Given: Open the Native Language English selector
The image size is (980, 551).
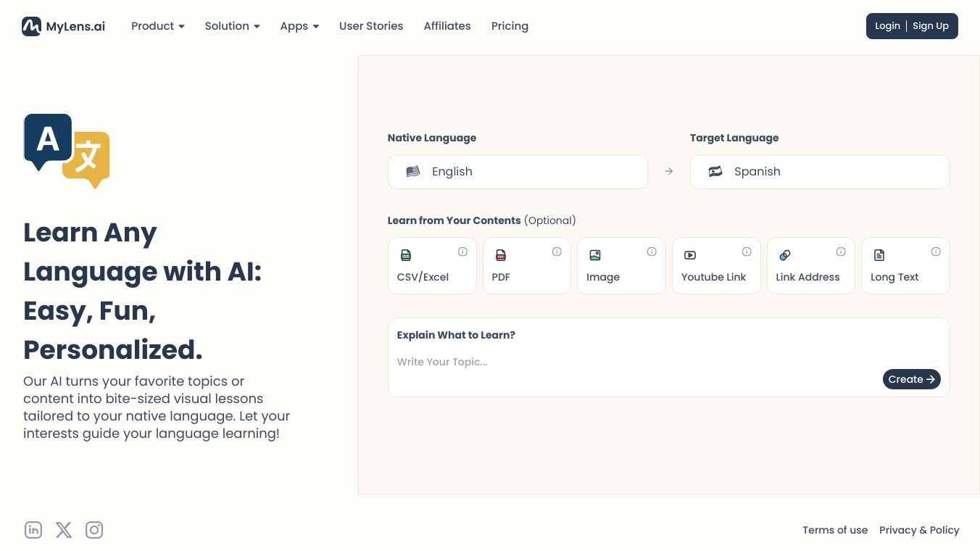Looking at the screenshot, I should (x=518, y=172).
